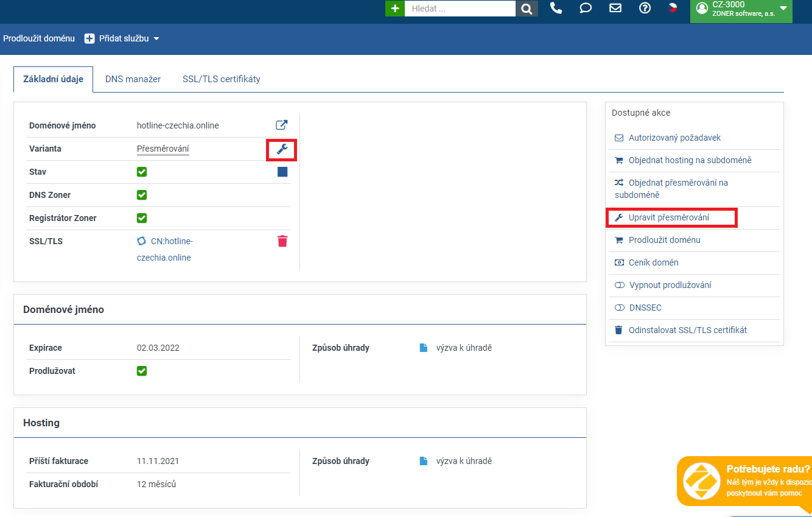Switch language via Czech flag icon

(x=673, y=8)
